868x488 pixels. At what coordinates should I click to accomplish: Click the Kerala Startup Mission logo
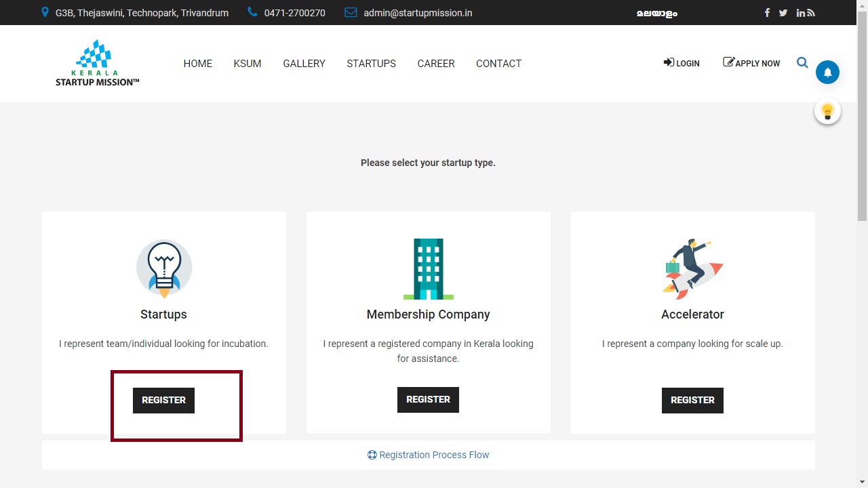pyautogui.click(x=97, y=63)
